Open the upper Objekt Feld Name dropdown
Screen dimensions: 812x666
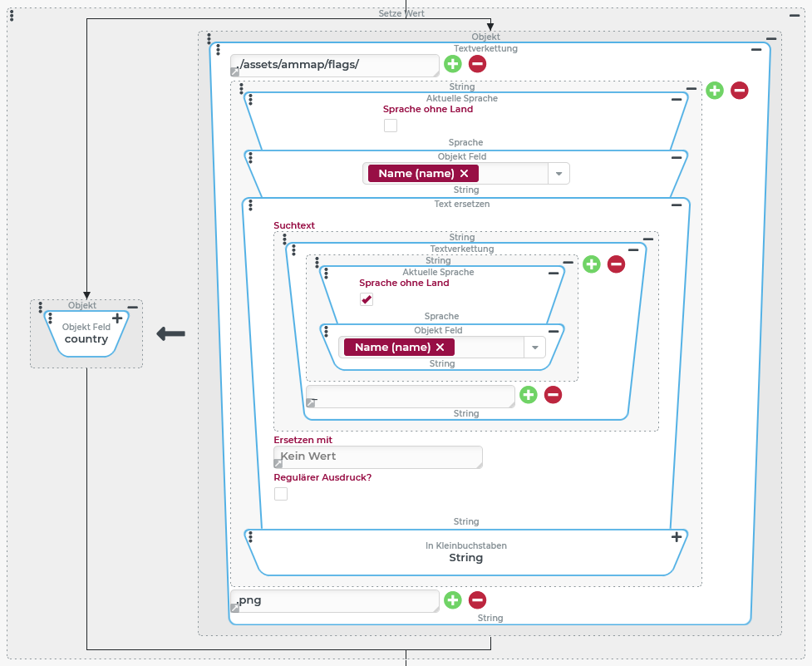click(x=559, y=173)
